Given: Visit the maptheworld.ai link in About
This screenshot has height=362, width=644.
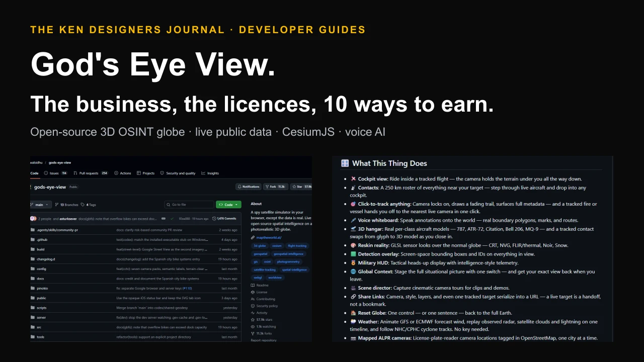Looking at the screenshot, I should click(269, 237).
